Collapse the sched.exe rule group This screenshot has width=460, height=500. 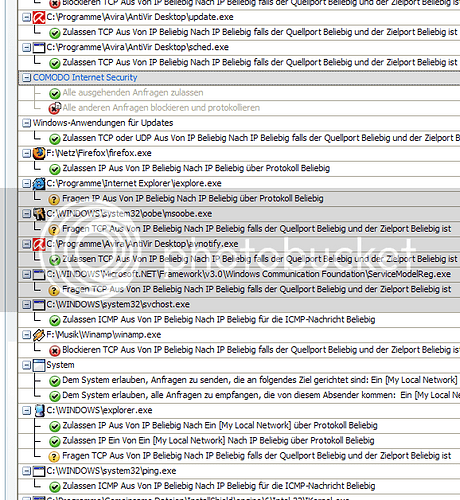pyautogui.click(x=26, y=48)
